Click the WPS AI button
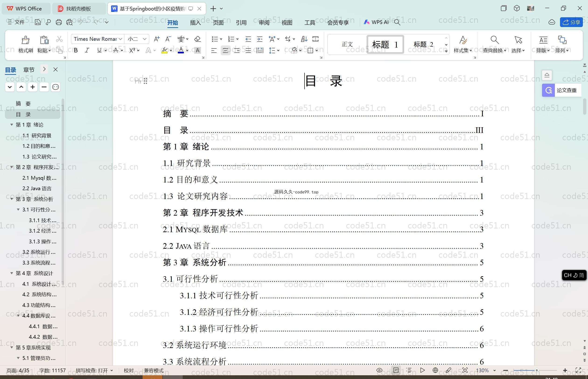 (x=376, y=22)
